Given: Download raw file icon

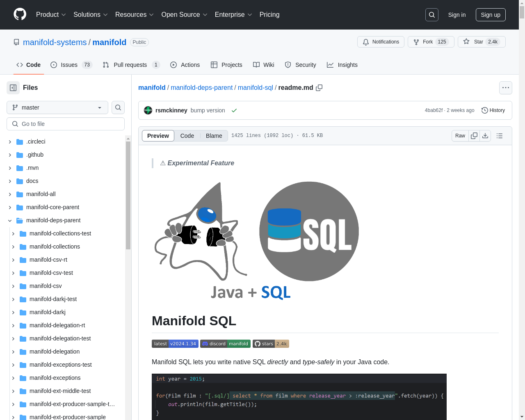Looking at the screenshot, I should coord(485,136).
